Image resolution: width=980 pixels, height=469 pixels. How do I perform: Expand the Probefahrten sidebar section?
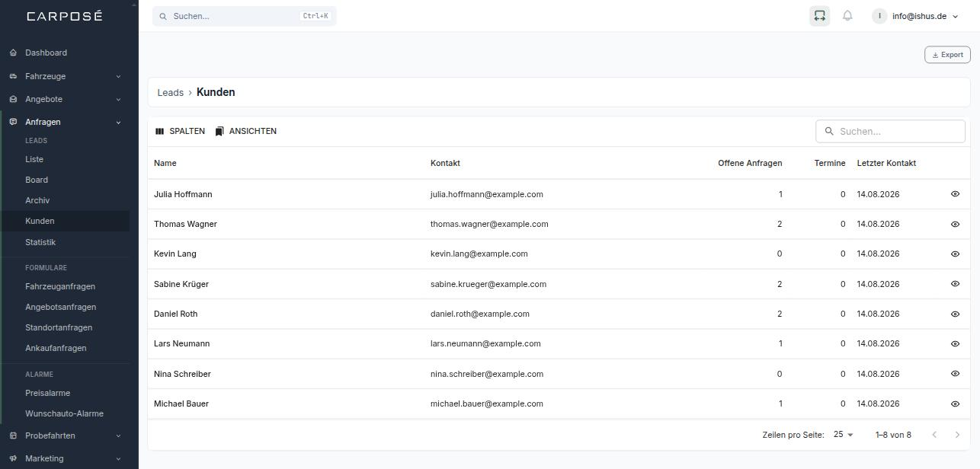click(66, 435)
